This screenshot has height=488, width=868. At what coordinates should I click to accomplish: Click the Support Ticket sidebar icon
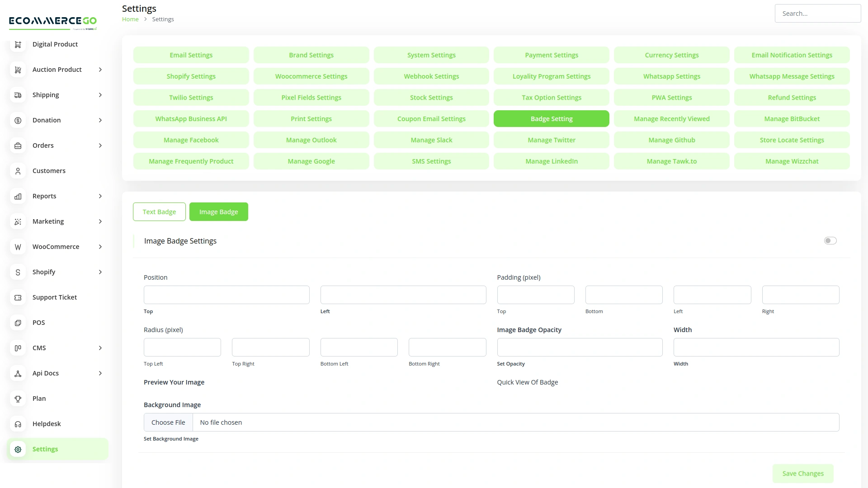pos(18,297)
